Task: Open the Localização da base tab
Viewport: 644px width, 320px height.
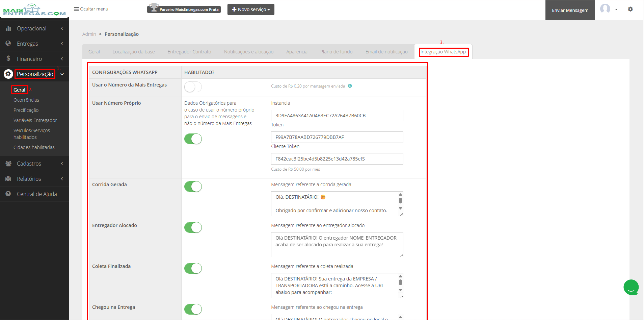Action: point(134,52)
